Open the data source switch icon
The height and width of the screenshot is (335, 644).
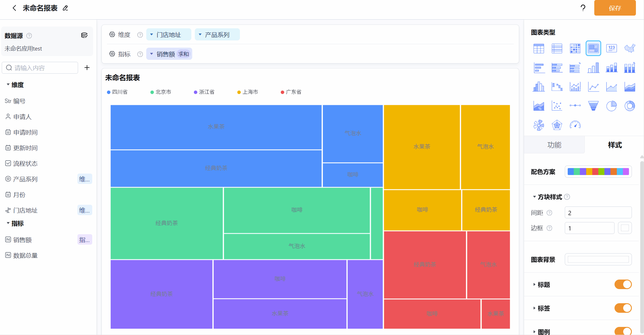click(84, 35)
